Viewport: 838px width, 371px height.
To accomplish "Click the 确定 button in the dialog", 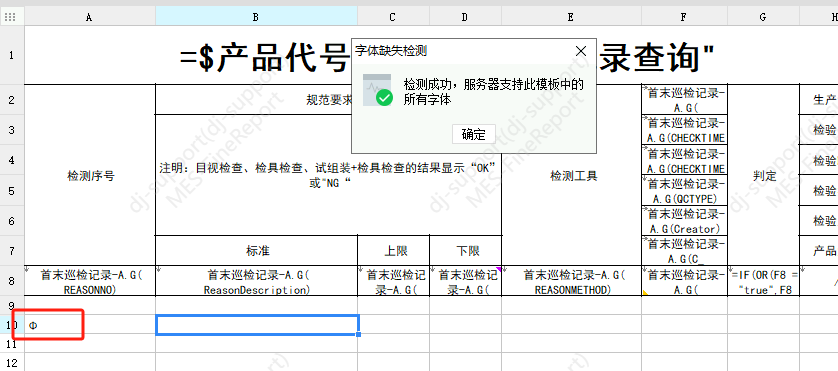I will click(474, 134).
